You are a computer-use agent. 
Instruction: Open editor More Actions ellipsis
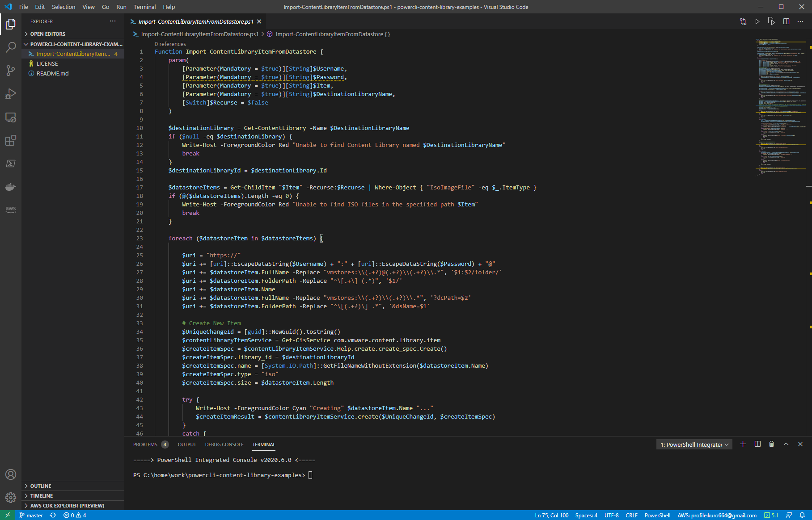[800, 21]
